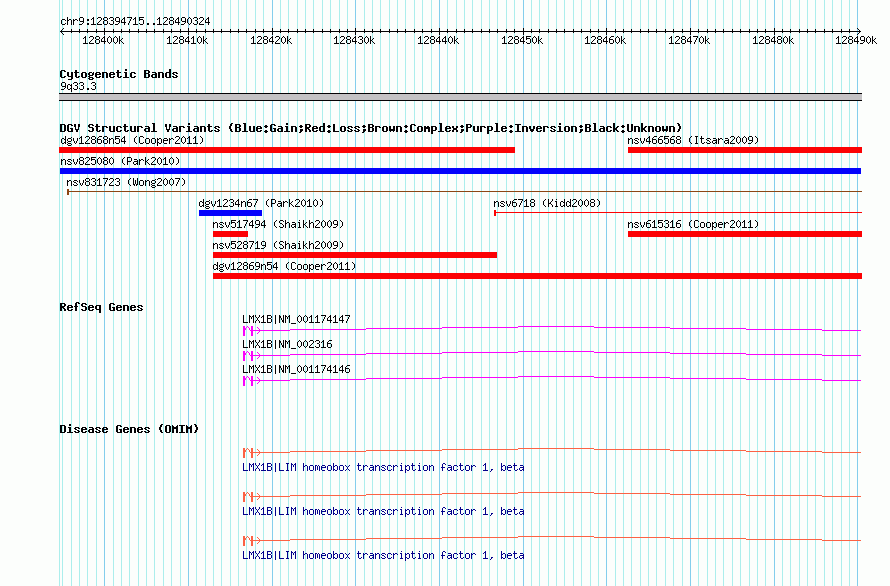This screenshot has height=586, width=890.
Task: Select the thin red nsv6718 (Kidd2008) line
Action: coord(678,213)
